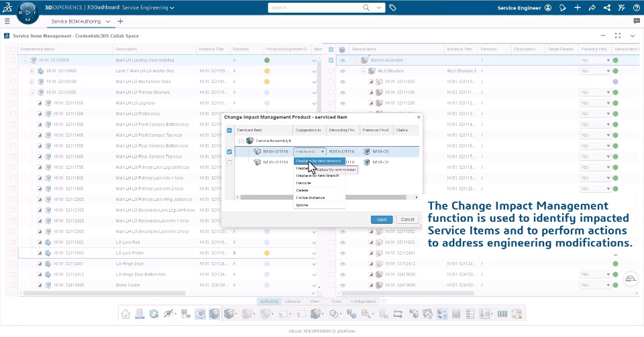Expand the N101-32119900 tree node
The image size is (644, 337).
click(32, 71)
